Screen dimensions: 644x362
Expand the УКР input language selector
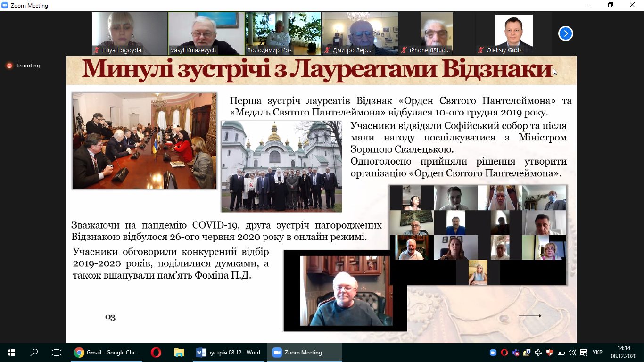[597, 353]
